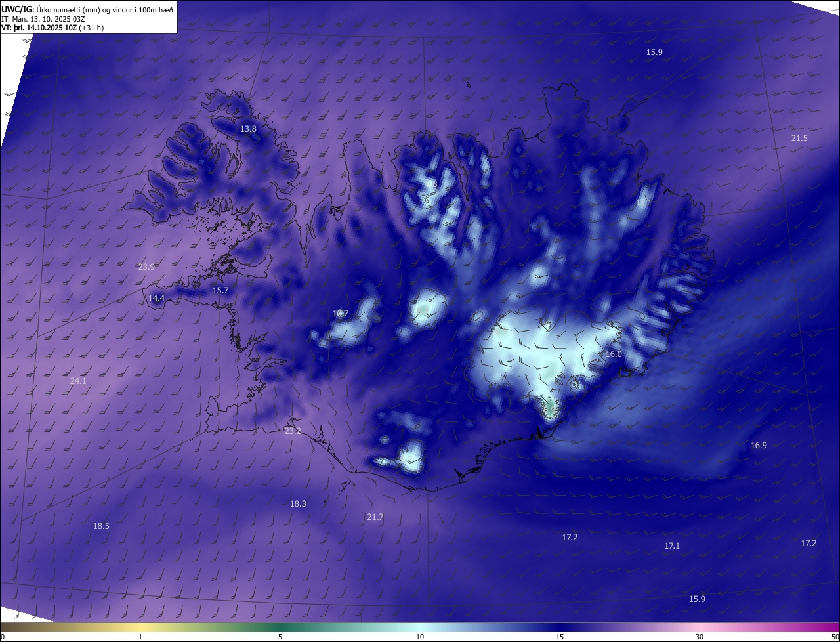Click the colorbar tick label 50
The image size is (840, 642).
coord(835,637)
